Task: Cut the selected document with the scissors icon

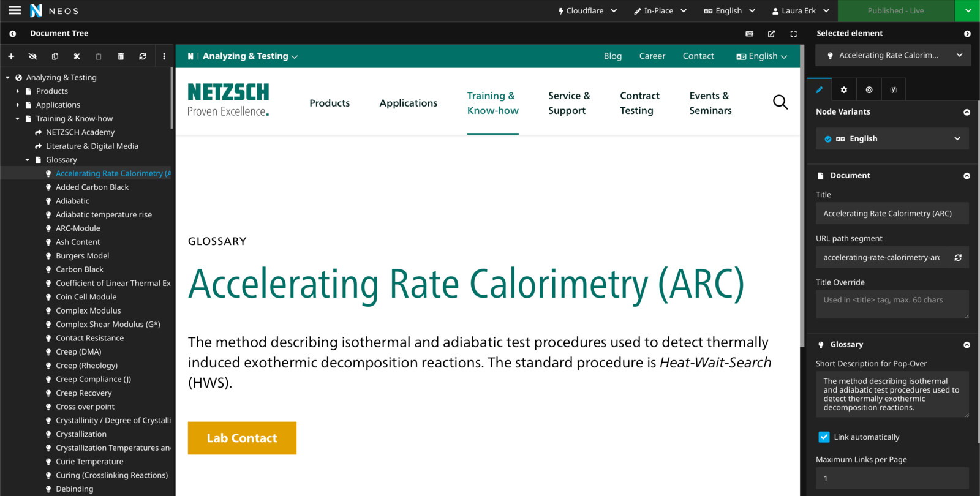Action: click(77, 56)
